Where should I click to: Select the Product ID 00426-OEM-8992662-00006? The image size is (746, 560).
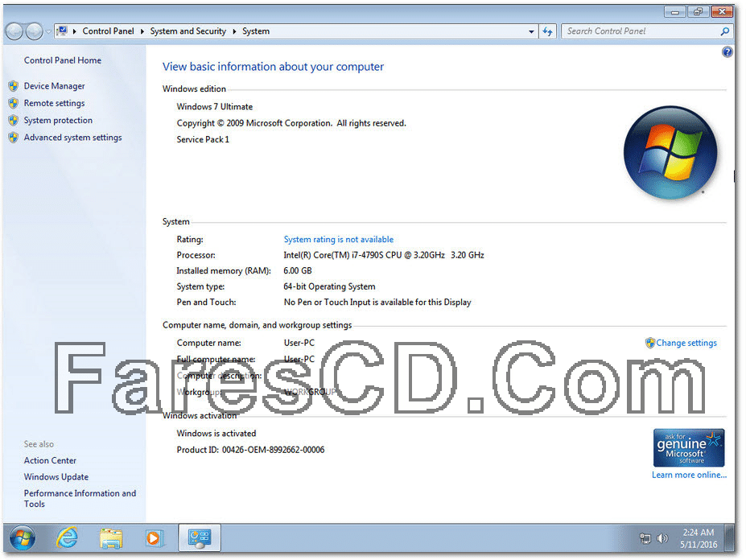273,450
